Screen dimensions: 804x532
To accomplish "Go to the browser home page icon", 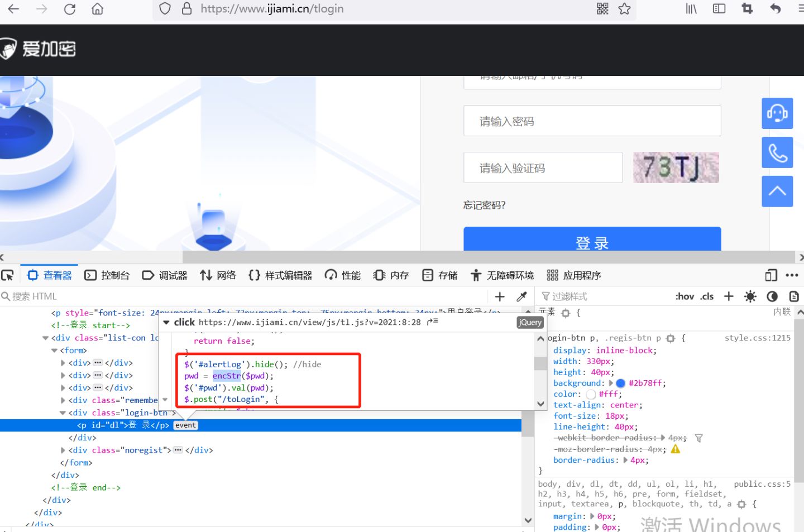I will pos(98,9).
